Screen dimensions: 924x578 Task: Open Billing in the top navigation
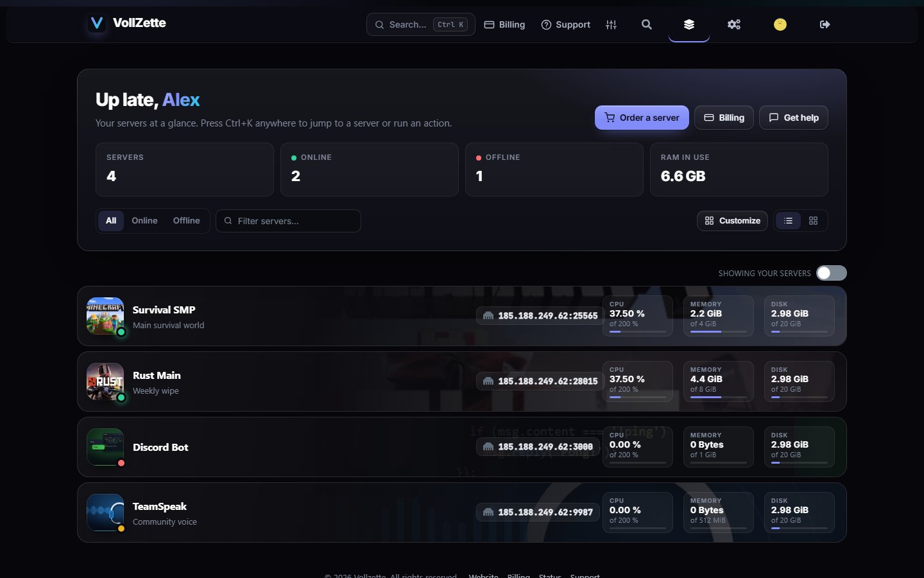pos(504,24)
